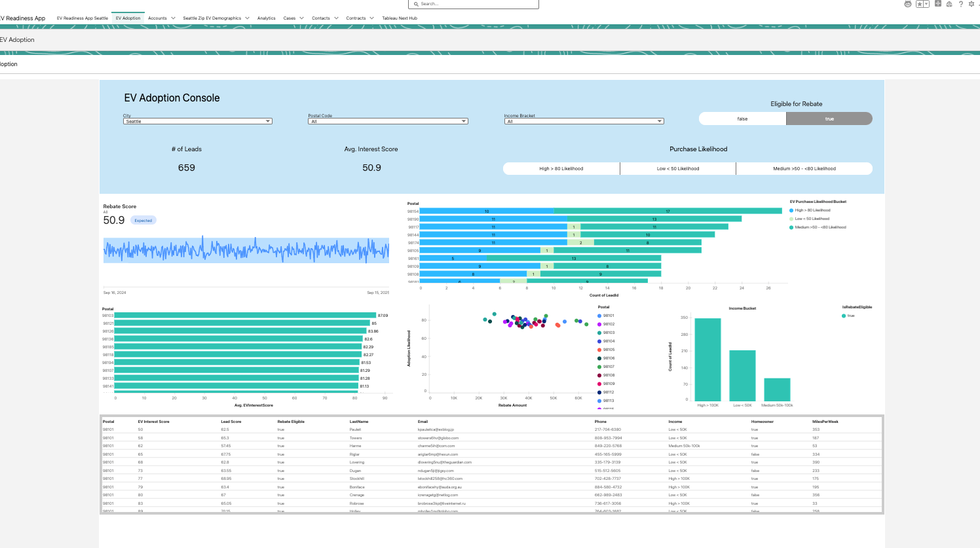Expand the Seattle Zip EV Demographics chevron
Viewport: 980px width, 548px height.
pos(247,18)
